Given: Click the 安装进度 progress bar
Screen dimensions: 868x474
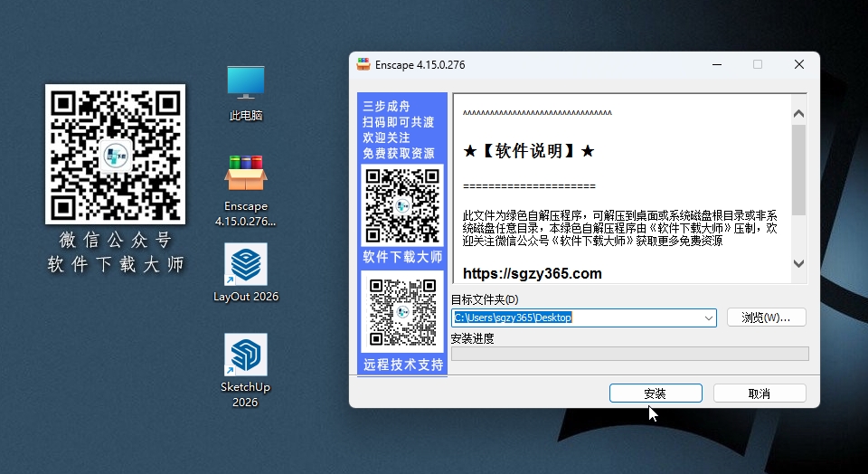Looking at the screenshot, I should point(630,354).
